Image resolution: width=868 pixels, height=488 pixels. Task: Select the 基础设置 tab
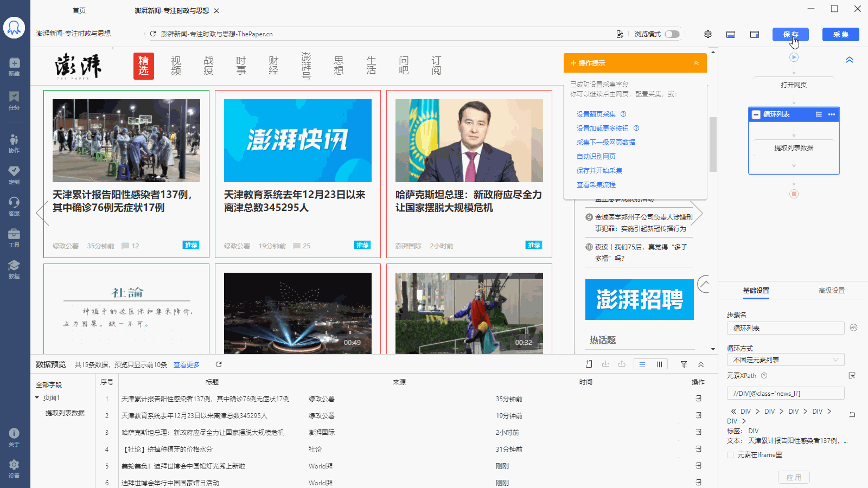pos(756,291)
